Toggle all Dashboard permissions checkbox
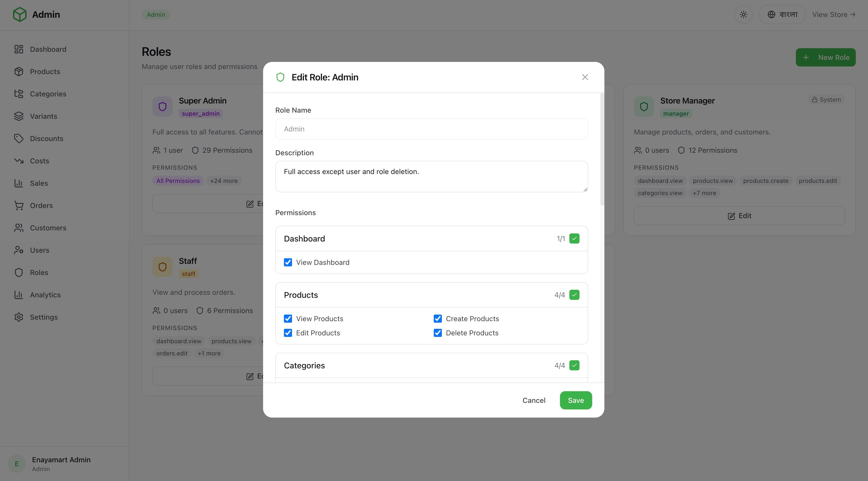This screenshot has height=481, width=868. tap(574, 239)
